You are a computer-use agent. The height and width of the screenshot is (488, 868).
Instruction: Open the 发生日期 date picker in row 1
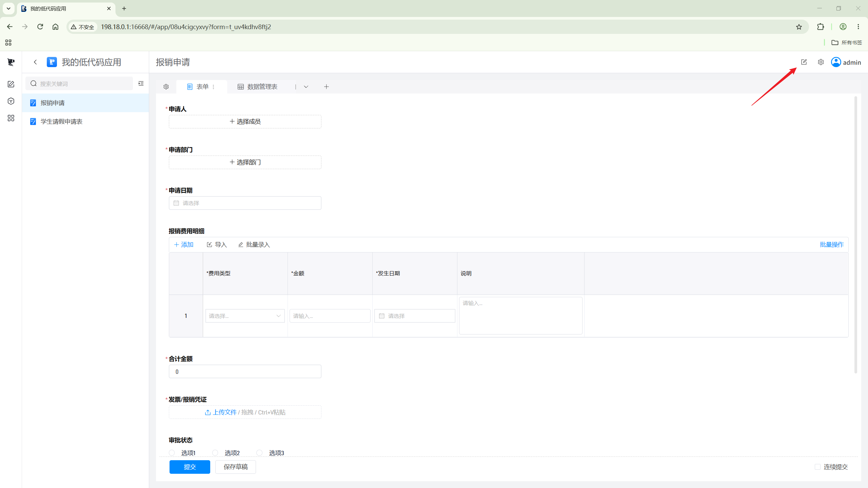coord(415,316)
